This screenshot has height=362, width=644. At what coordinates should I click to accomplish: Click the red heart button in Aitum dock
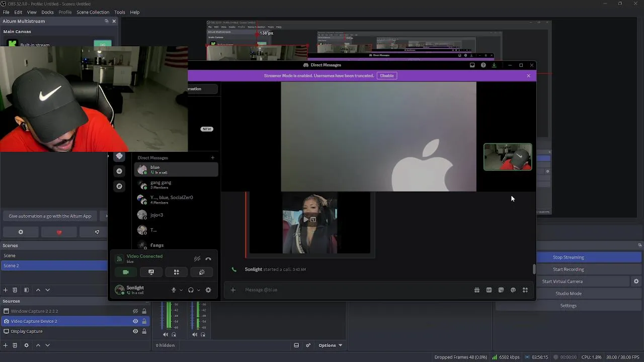point(59,232)
